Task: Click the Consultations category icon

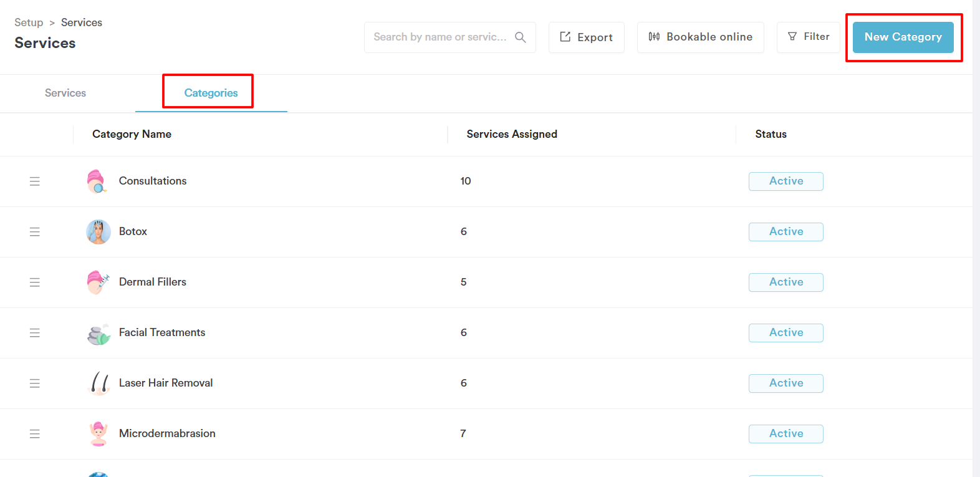Action: click(x=98, y=181)
